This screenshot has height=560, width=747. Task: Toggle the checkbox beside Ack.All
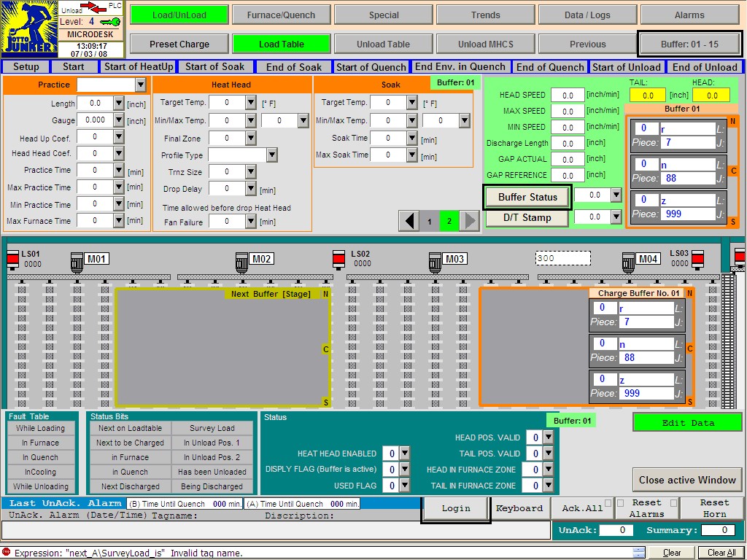click(x=608, y=502)
